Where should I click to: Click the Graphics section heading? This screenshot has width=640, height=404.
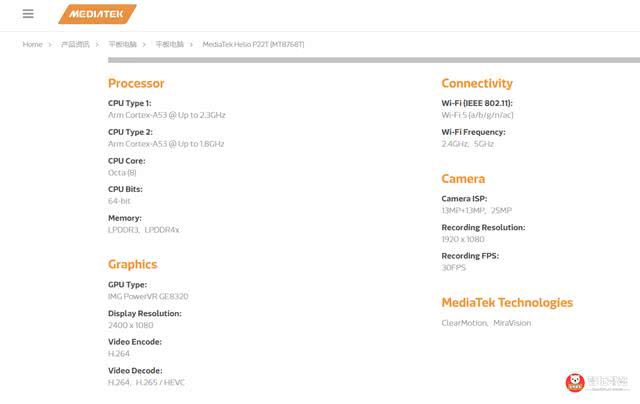tap(133, 264)
